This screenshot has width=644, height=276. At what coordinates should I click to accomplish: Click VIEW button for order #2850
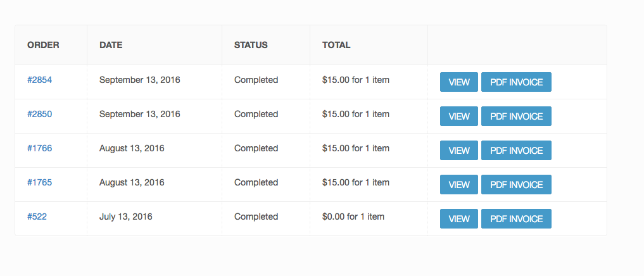tap(458, 116)
